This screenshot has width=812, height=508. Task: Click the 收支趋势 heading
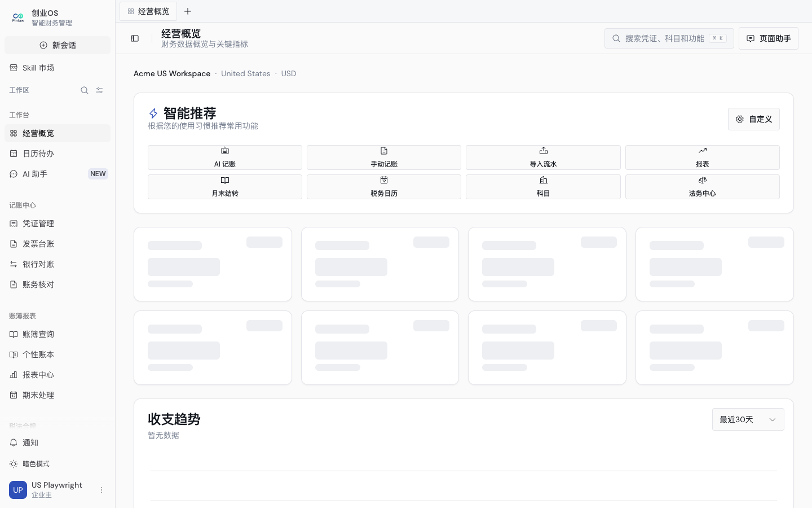pos(174,419)
